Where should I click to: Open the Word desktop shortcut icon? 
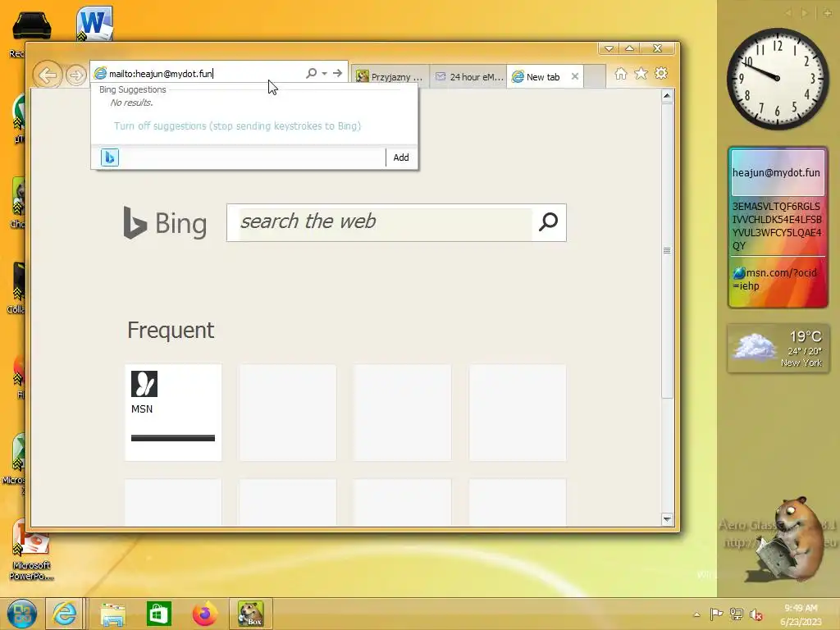coord(94,24)
